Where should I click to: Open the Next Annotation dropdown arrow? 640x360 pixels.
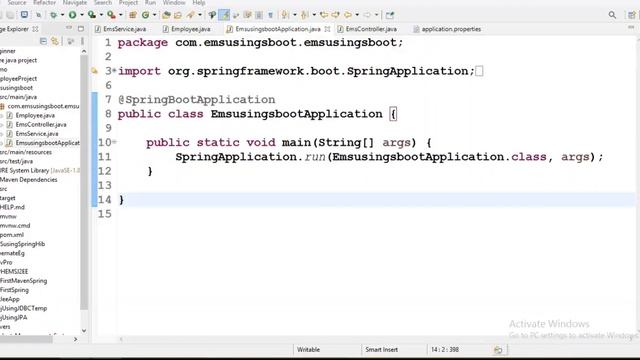click(295, 15)
